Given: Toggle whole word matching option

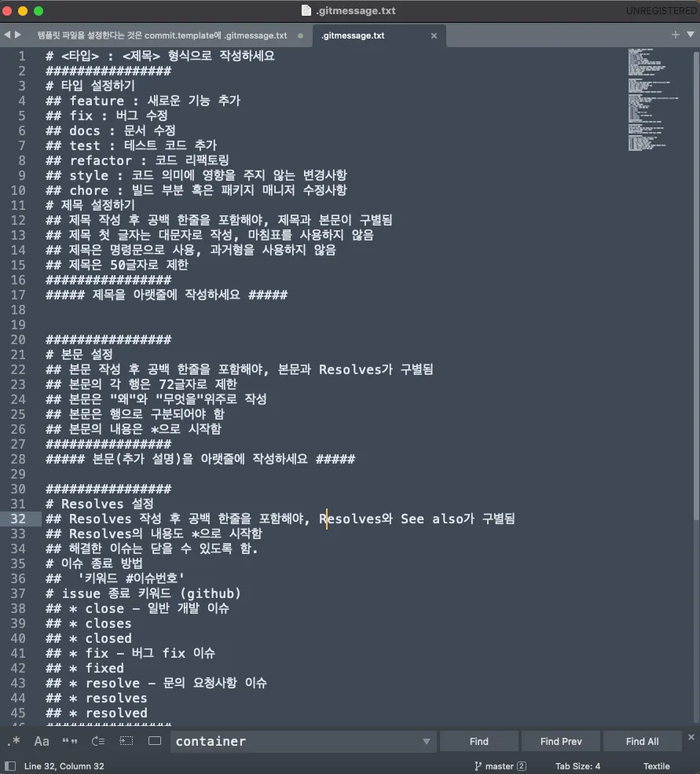Looking at the screenshot, I should (x=70, y=741).
